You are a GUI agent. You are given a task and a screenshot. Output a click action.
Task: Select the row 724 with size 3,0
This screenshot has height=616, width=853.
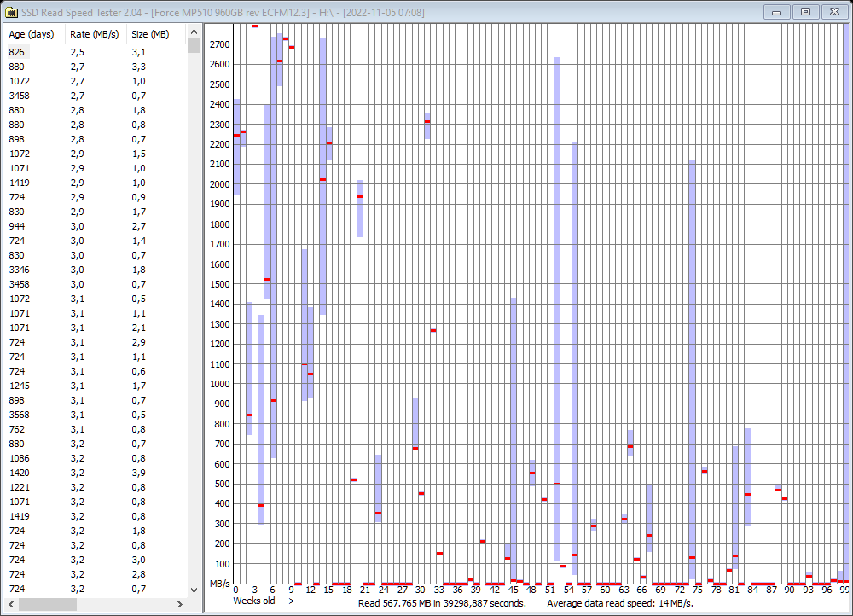[x=96, y=560]
